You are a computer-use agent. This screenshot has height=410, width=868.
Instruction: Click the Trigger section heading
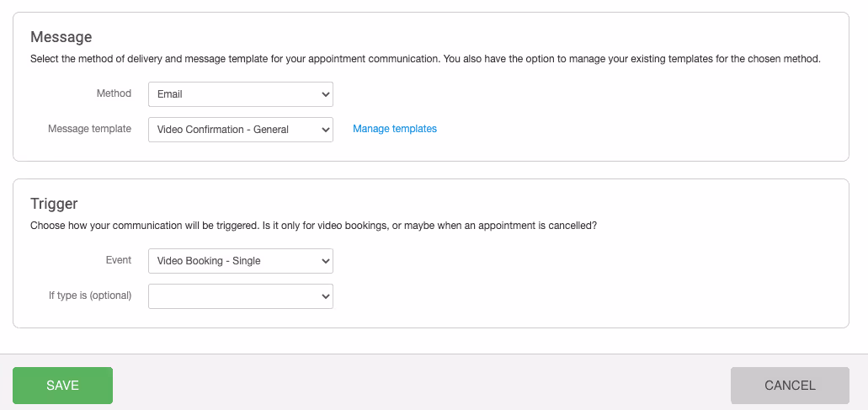(54, 204)
